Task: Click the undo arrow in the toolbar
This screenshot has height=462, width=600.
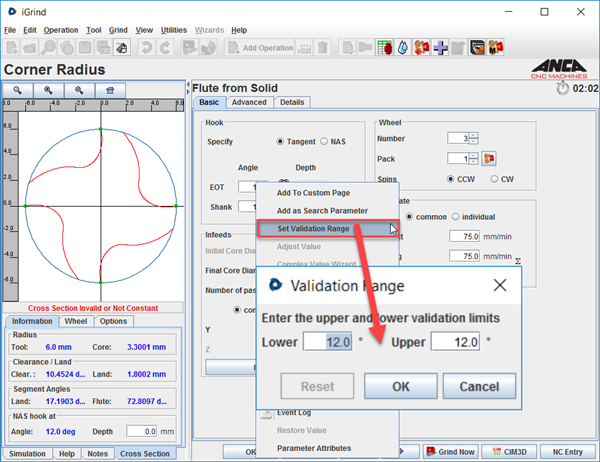Action: point(148,47)
